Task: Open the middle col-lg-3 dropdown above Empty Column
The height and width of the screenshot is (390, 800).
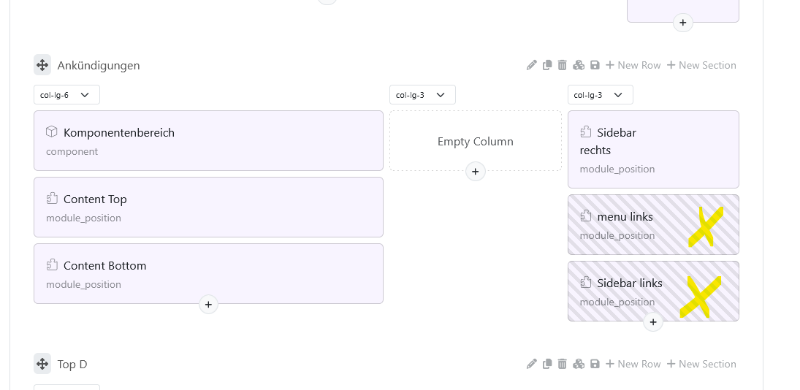Action: pos(422,95)
